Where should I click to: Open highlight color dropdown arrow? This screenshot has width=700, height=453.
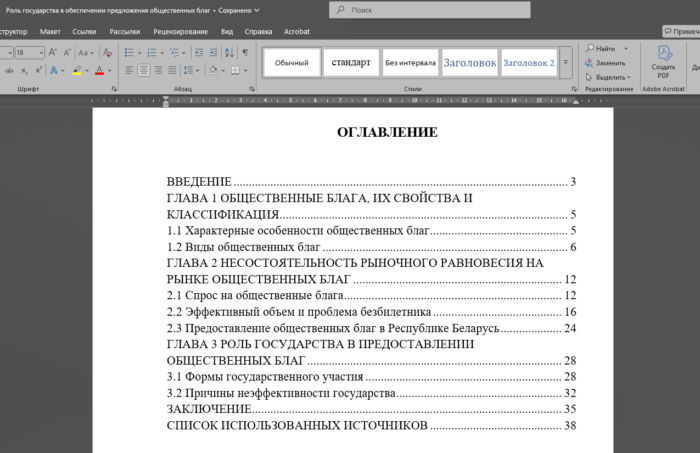click(x=87, y=71)
